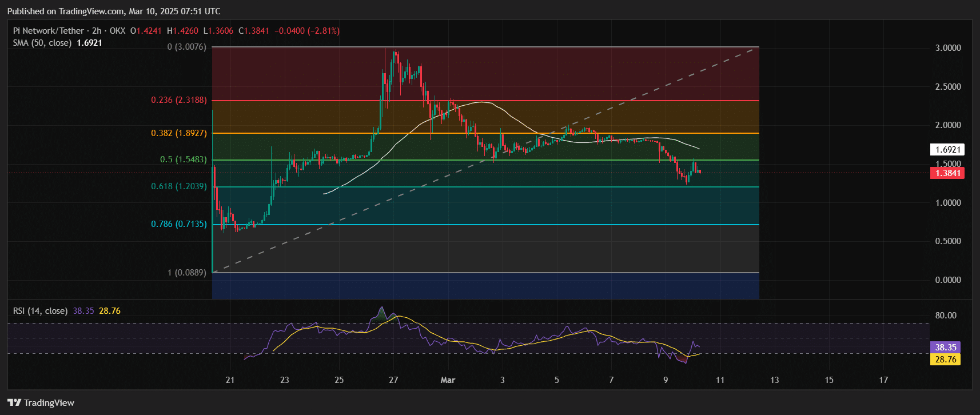980x415 pixels.
Task: Select the RSI (14, close) indicator label
Action: [40, 311]
